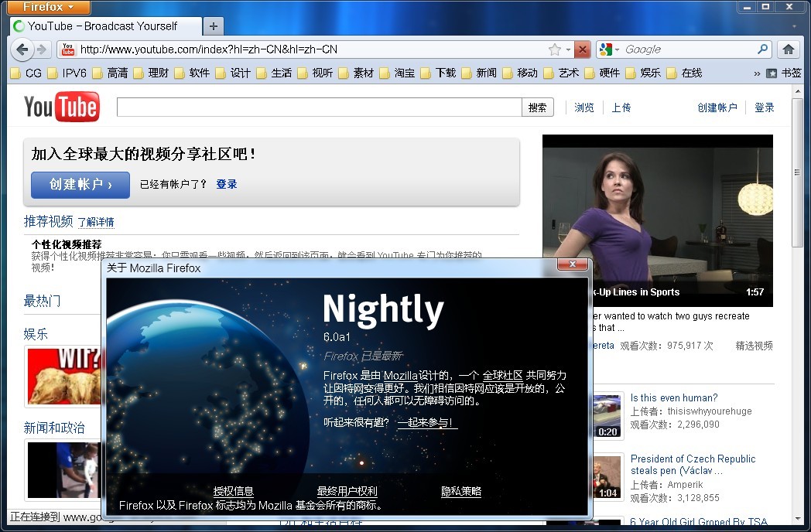Open the list-all-tabs arrow on the tab bar
Image resolution: width=811 pixels, height=532 pixels.
pos(794,26)
